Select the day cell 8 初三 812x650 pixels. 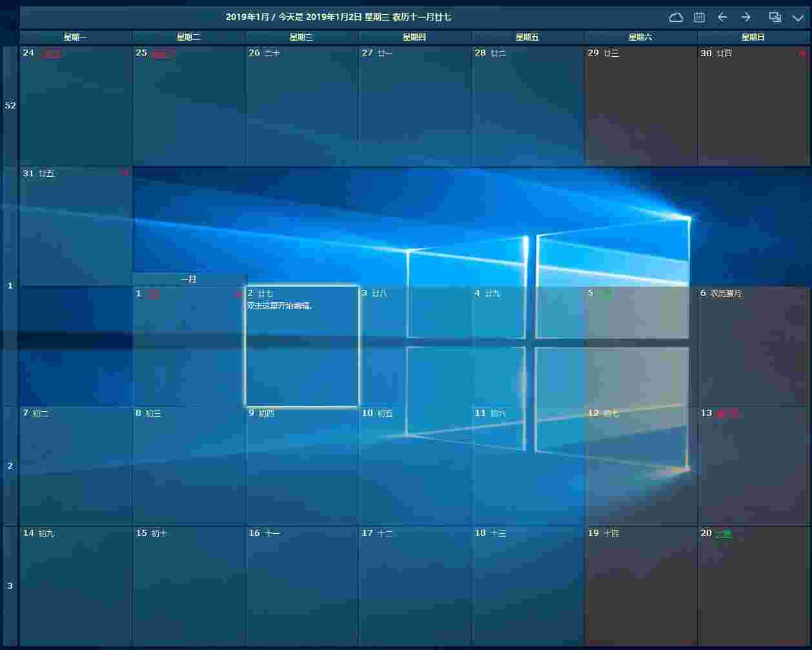pyautogui.click(x=188, y=465)
